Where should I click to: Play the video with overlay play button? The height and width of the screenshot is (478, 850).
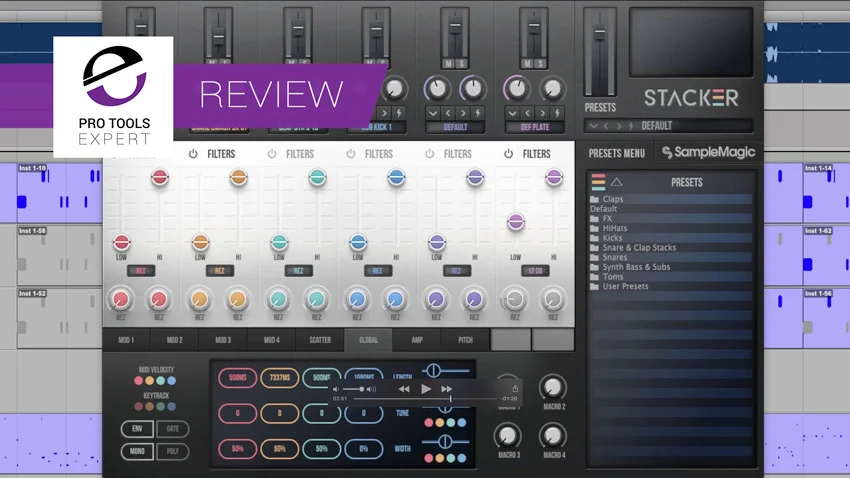[426, 389]
